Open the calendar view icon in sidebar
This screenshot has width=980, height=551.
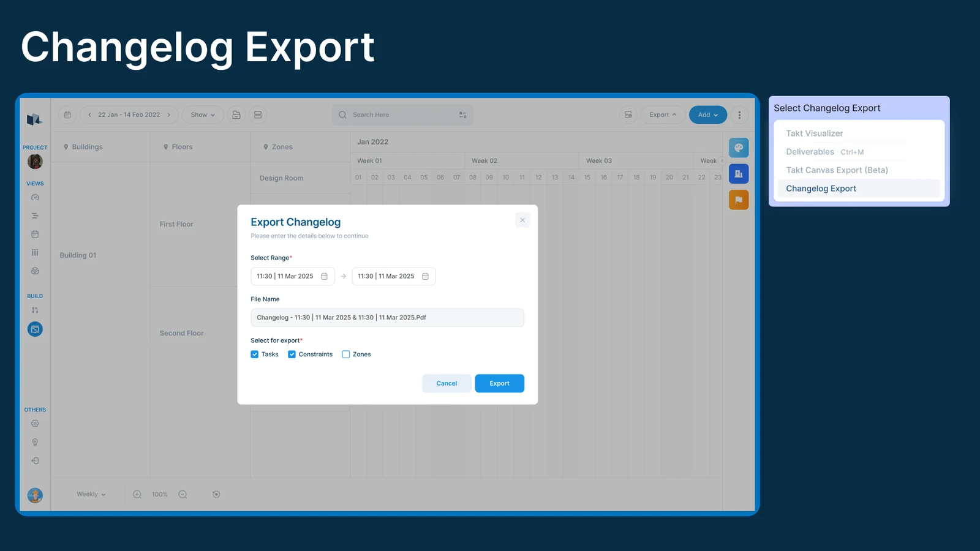[x=35, y=234]
